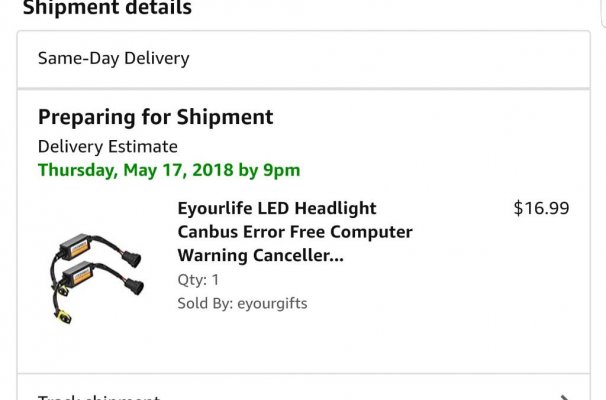
Task: Click the Shipment details section heading
Action: [x=107, y=7]
